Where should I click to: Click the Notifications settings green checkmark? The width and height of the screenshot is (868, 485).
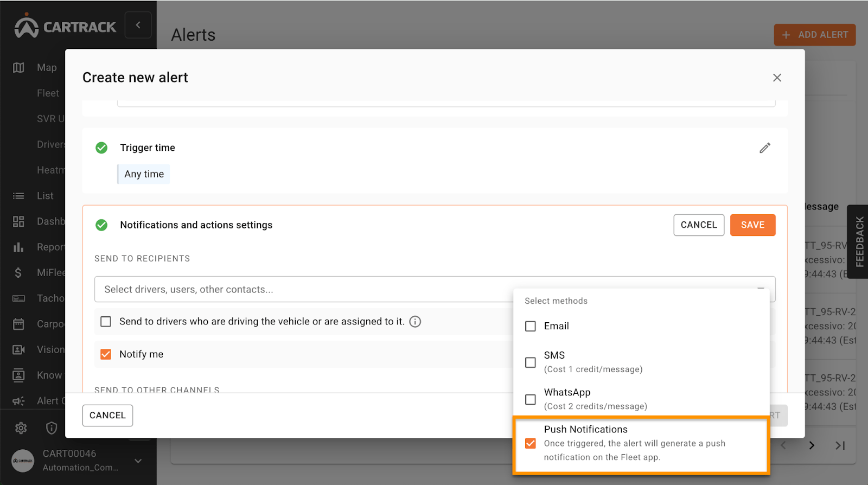(101, 225)
